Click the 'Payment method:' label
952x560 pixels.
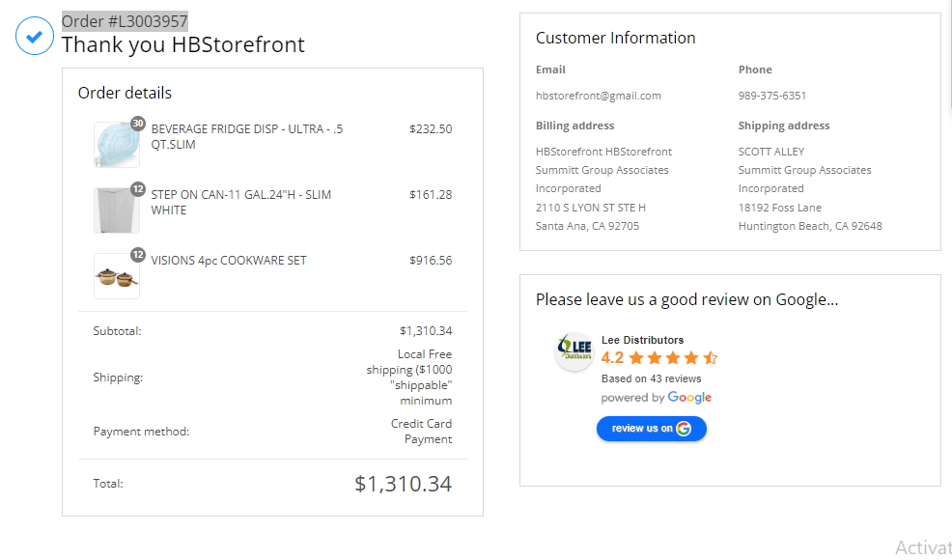(x=141, y=432)
